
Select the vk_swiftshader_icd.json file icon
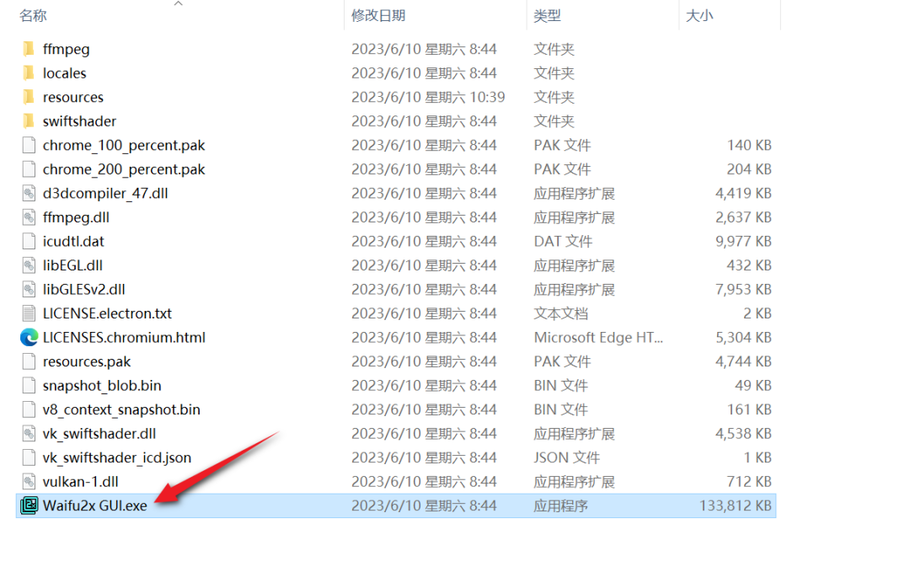coord(28,457)
